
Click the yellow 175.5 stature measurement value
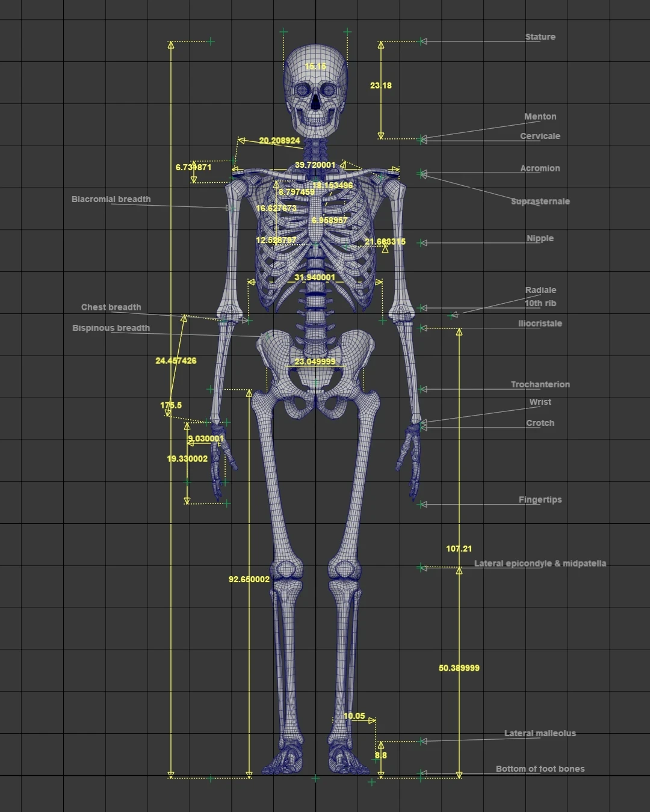coord(170,405)
